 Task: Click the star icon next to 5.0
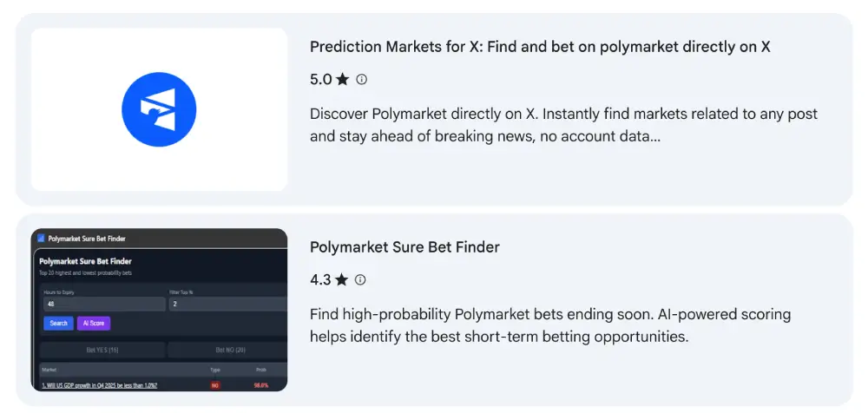click(343, 80)
